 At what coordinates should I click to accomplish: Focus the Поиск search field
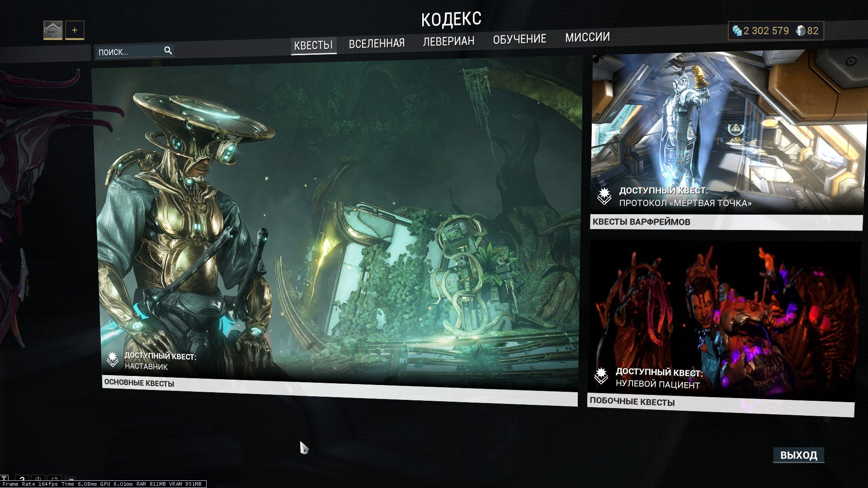coord(129,52)
